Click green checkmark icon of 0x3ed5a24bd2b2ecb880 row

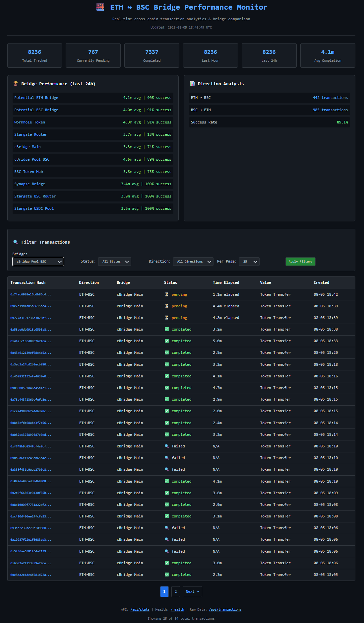coord(167,364)
